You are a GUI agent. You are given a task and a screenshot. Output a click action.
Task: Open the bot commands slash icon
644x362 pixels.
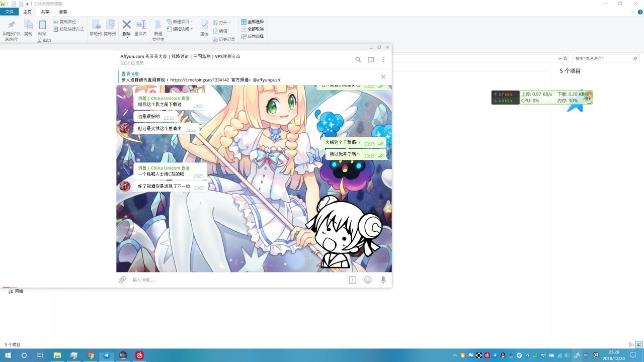(x=352, y=280)
